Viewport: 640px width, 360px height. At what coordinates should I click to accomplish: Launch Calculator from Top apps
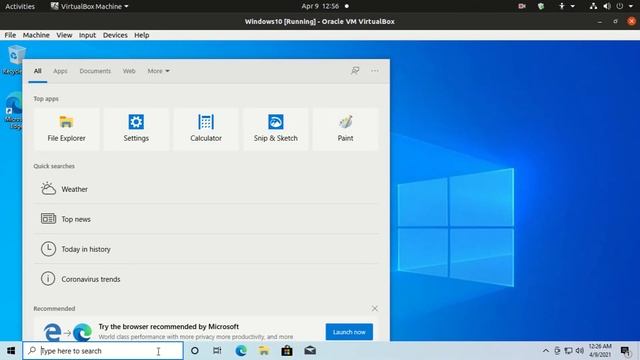[x=206, y=129]
